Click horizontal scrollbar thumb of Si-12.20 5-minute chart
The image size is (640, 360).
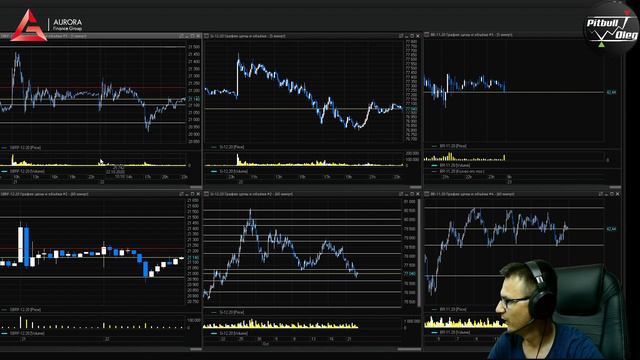click(415, 187)
